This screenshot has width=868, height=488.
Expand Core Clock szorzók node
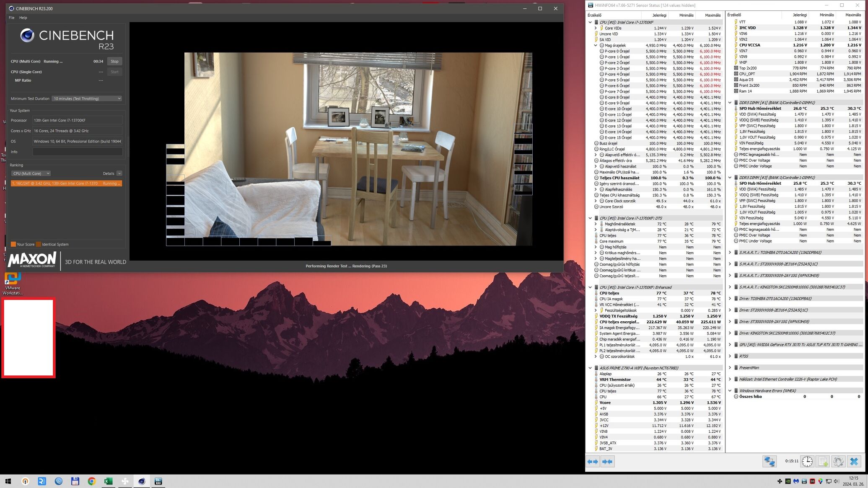click(596, 201)
